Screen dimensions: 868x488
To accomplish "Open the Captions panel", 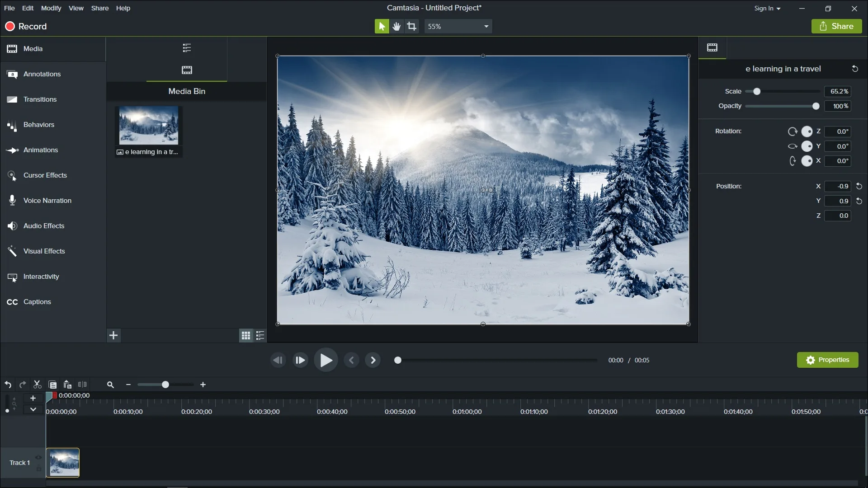I will [53, 302].
